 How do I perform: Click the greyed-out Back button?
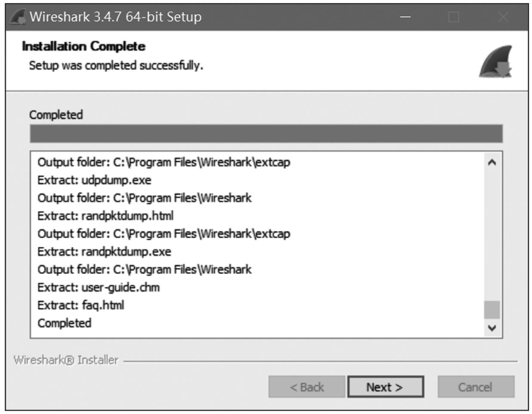(x=307, y=387)
